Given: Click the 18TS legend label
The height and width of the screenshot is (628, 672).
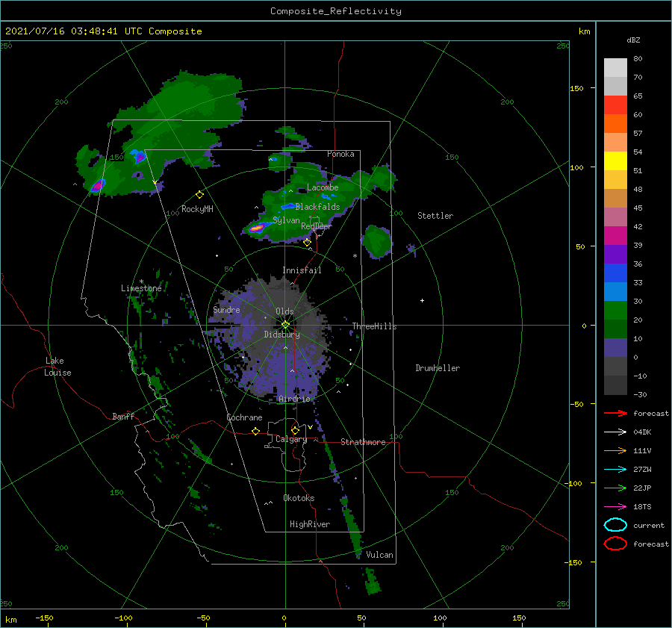Looking at the screenshot, I should pyautogui.click(x=642, y=507).
